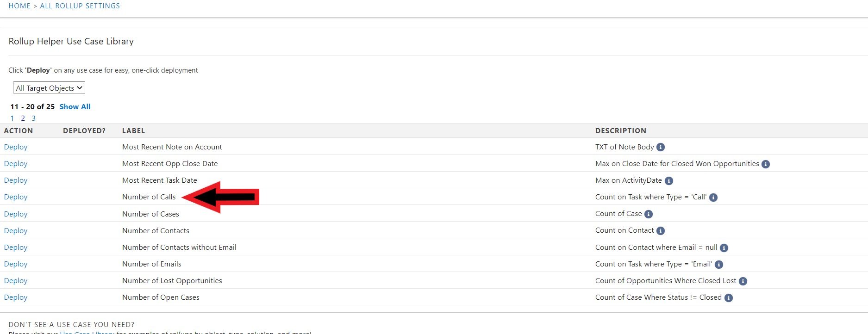Go to page 3 of results
Screen dimensions: 868x334
tap(33, 118)
